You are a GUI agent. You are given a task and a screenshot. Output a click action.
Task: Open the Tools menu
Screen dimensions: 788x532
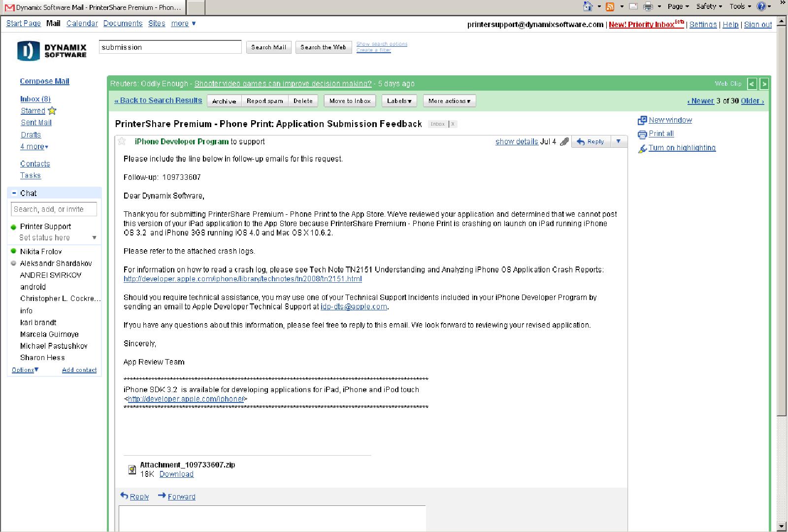pos(740,6)
